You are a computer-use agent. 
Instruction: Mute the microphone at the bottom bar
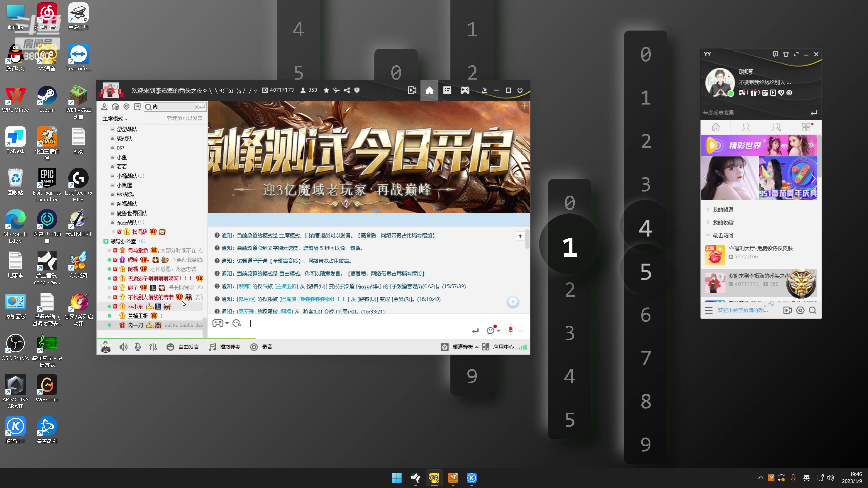pos(138,347)
